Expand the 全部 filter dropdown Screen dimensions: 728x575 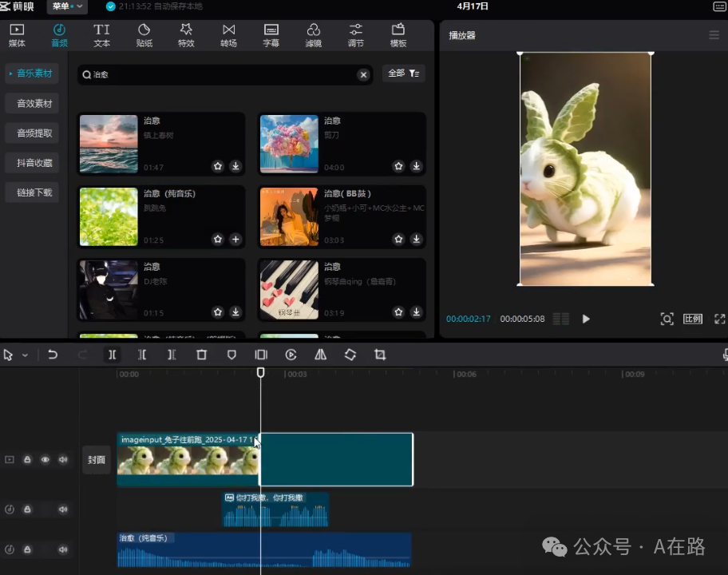[x=403, y=73]
